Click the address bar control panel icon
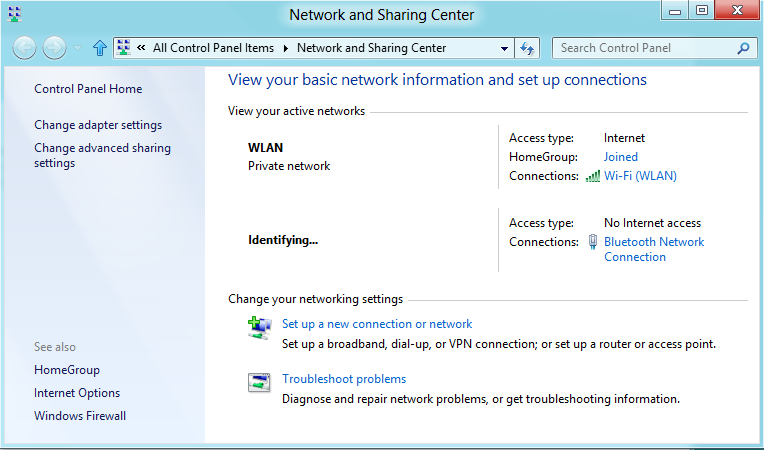 click(x=124, y=48)
